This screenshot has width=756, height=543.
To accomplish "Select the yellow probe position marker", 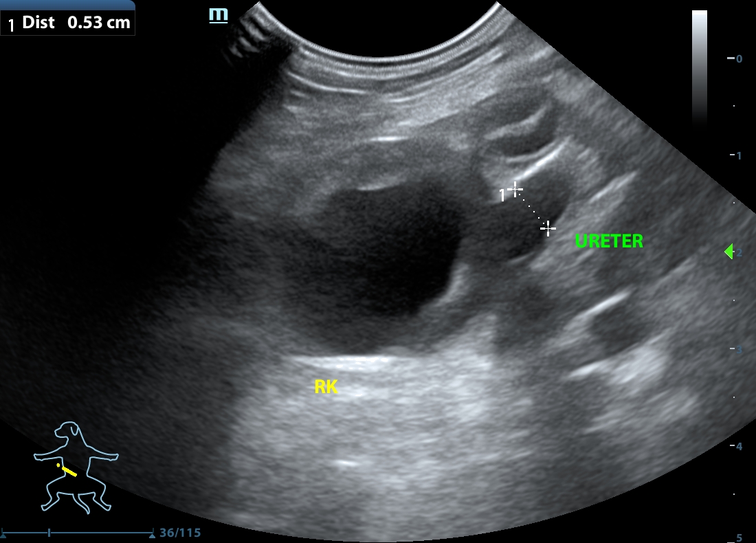I will pos(67,470).
